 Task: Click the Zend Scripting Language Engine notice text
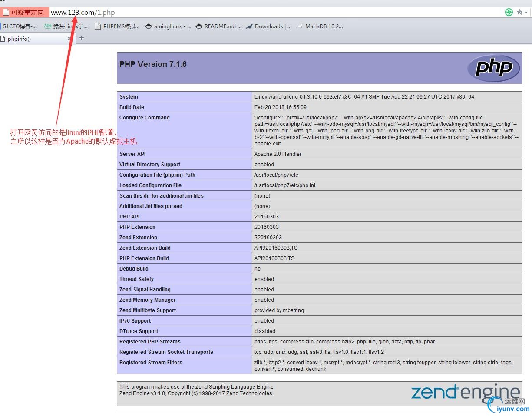(197, 390)
